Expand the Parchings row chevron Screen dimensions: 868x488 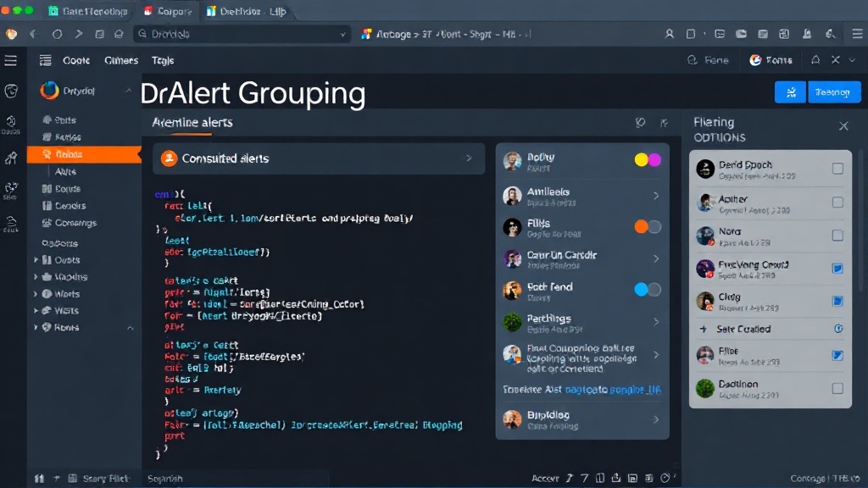tap(656, 321)
